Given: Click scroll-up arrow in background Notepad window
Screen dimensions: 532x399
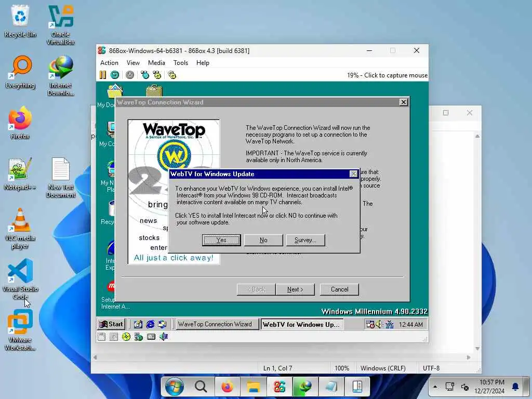Looking at the screenshot, I should pyautogui.click(x=477, y=137).
